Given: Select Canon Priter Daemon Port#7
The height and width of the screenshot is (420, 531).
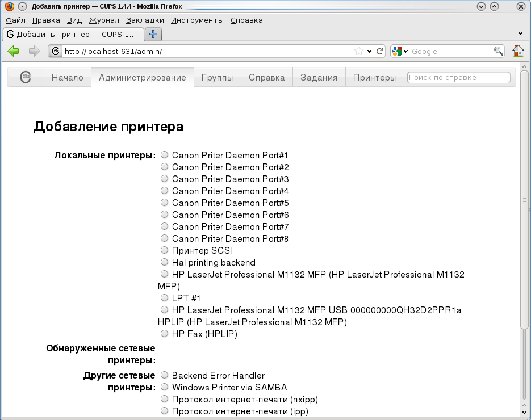Looking at the screenshot, I should click(164, 226).
